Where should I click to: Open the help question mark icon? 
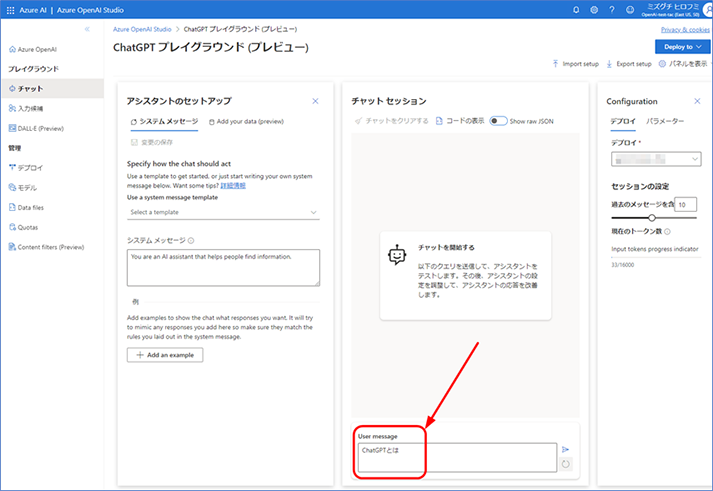click(612, 10)
